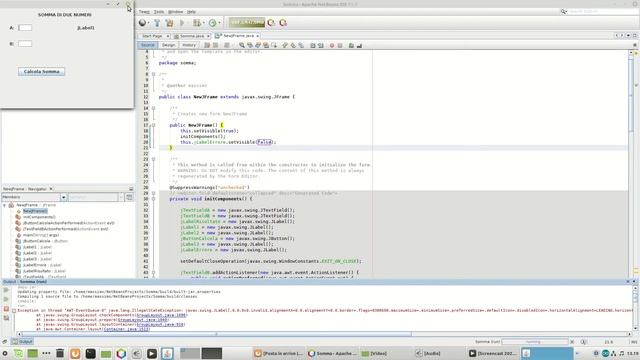Click the Comment icon in editor toolbar
This screenshot has height=360, width=640.
point(351,45)
